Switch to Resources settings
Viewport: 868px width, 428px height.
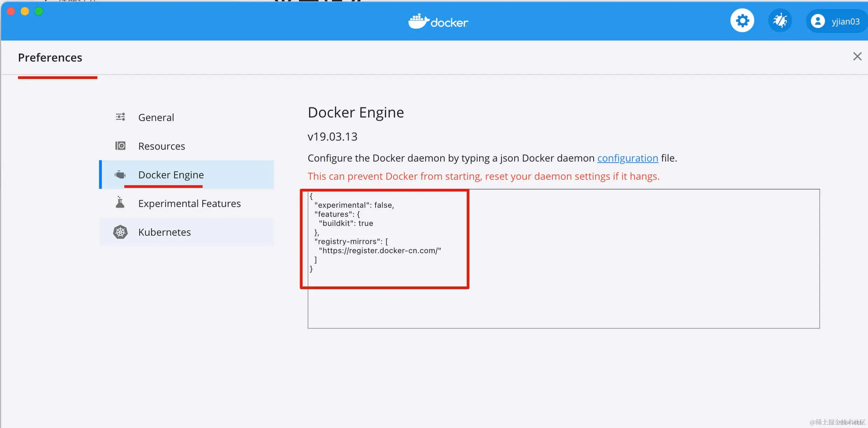[161, 146]
